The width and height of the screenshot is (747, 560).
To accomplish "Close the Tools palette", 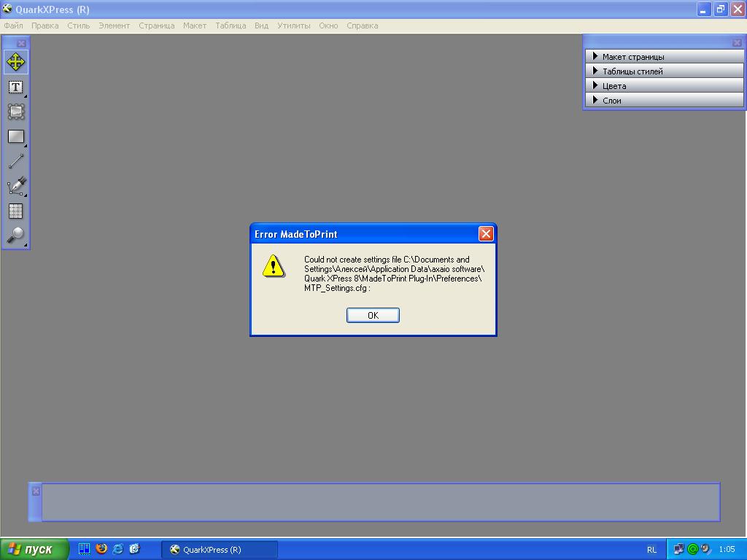I will pos(21,43).
